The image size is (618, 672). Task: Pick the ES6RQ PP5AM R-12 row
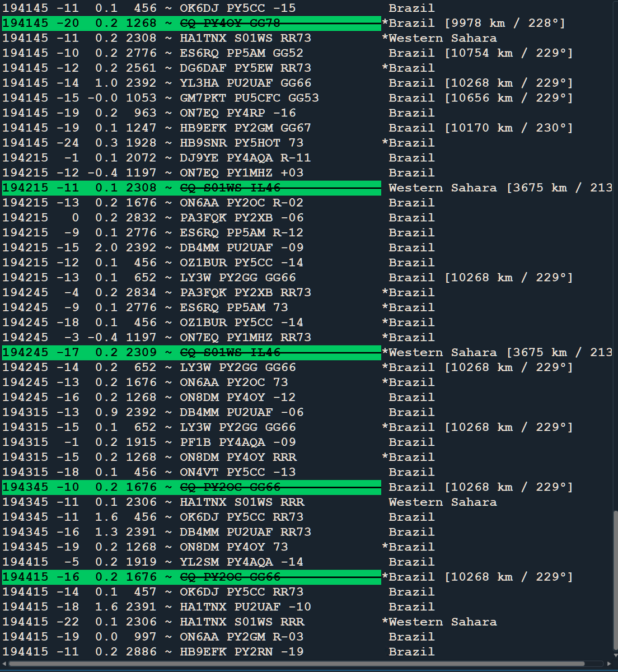pos(307,232)
